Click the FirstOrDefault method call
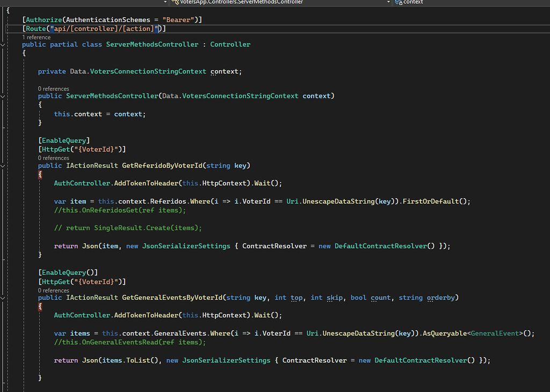 pos(430,201)
